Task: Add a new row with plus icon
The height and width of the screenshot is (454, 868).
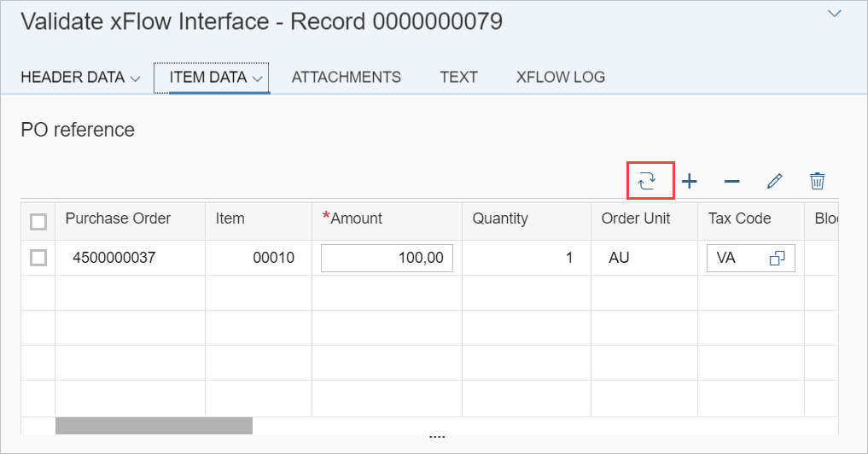Action: coord(689,181)
